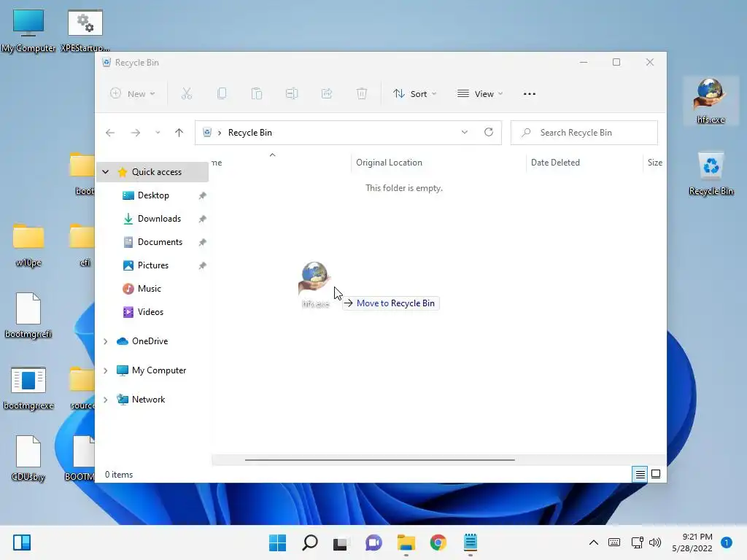Click the Rename icon in toolbar

click(x=292, y=94)
